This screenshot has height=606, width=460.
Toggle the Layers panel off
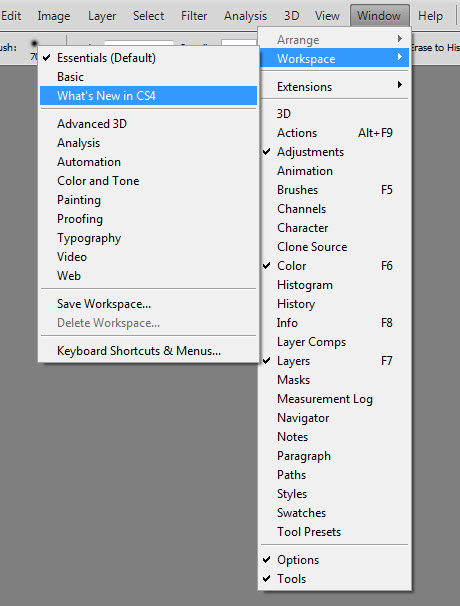334,361
